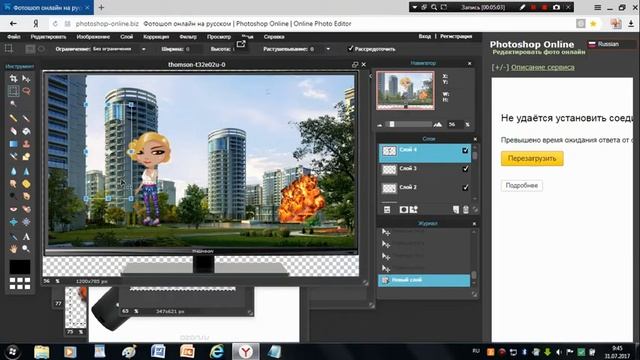Screen dimensions: 640x360
Task: Delete layer with trash icon
Action: (466, 210)
